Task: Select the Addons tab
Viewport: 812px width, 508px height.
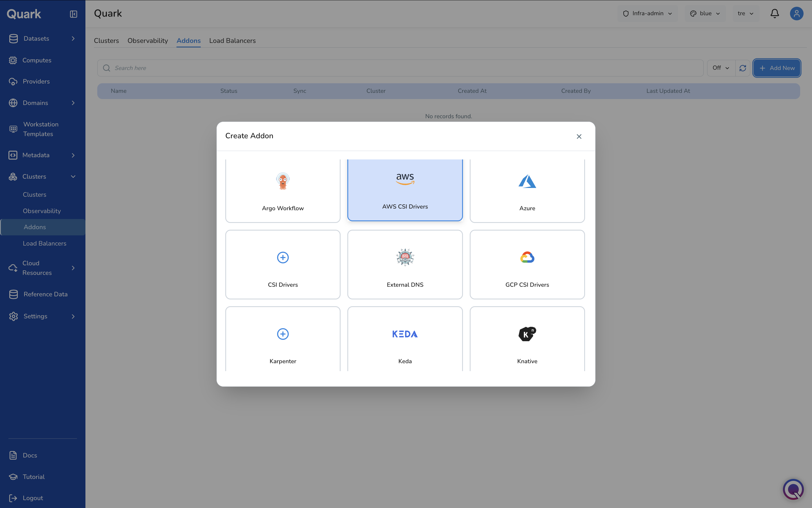Action: [x=189, y=41]
